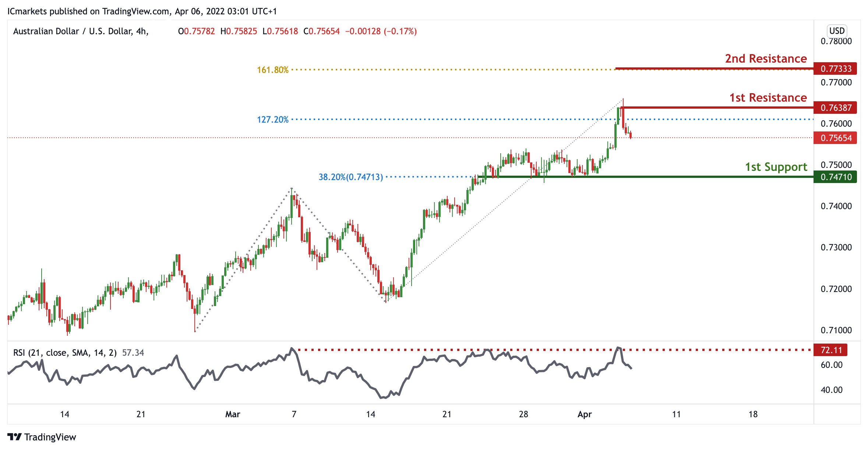Click the current price 0.75654 label
The height and width of the screenshot is (450, 868).
point(836,138)
